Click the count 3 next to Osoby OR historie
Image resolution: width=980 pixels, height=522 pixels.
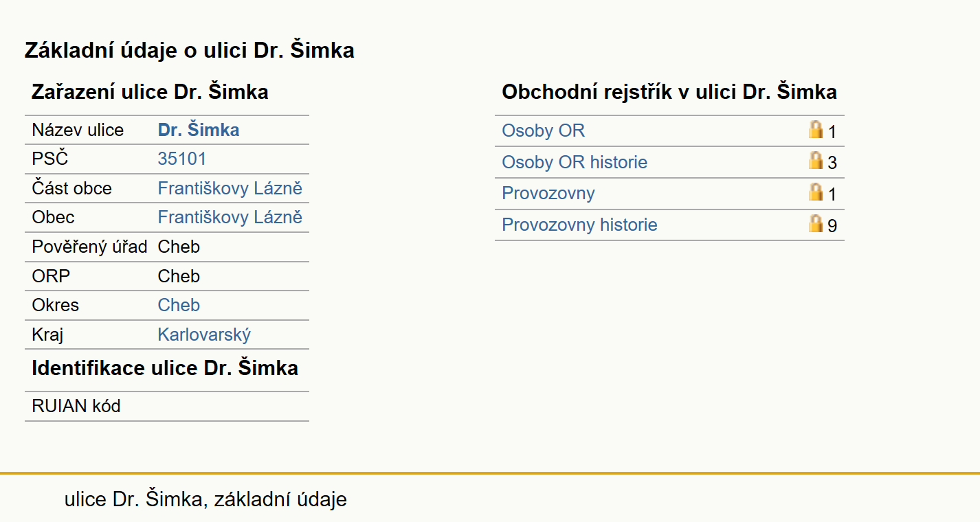coord(832,163)
